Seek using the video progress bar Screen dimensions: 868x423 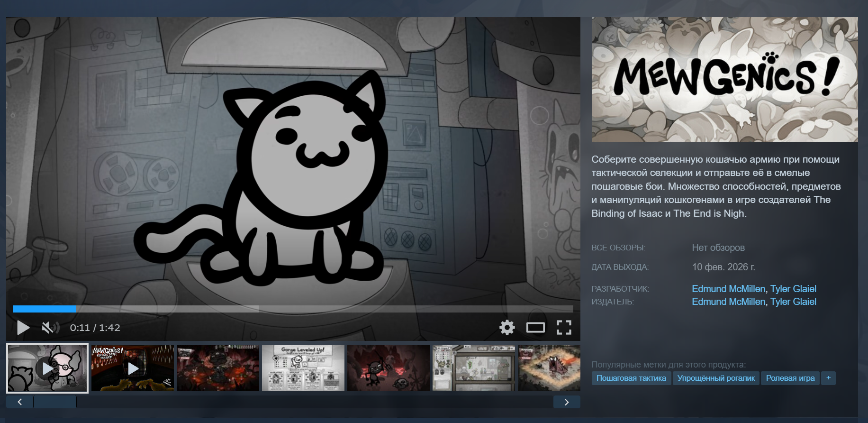pyautogui.click(x=293, y=309)
